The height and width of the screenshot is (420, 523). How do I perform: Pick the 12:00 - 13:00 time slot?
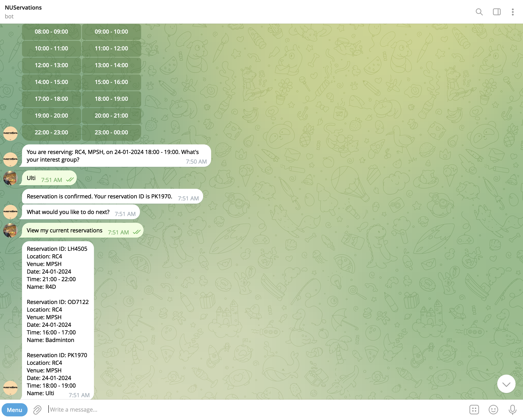click(51, 65)
